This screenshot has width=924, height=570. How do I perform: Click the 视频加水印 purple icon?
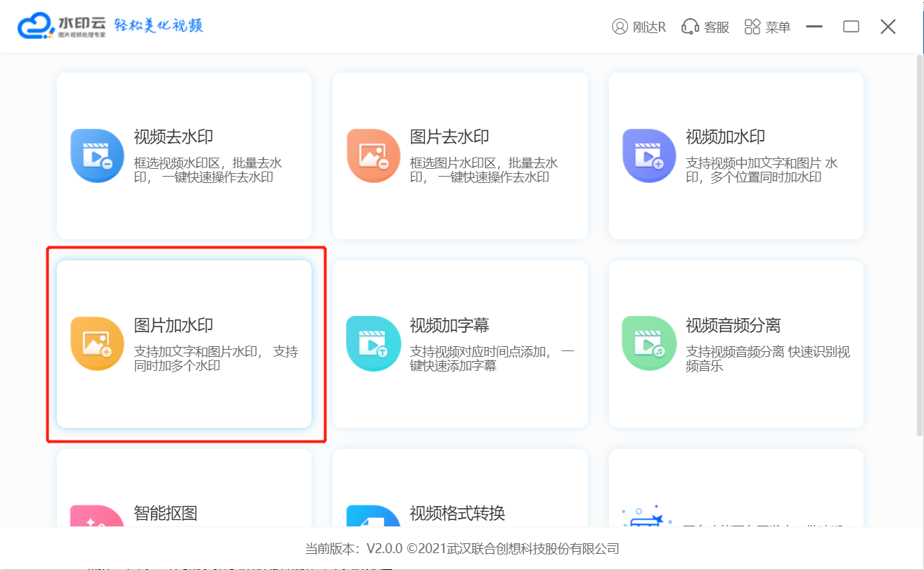649,156
